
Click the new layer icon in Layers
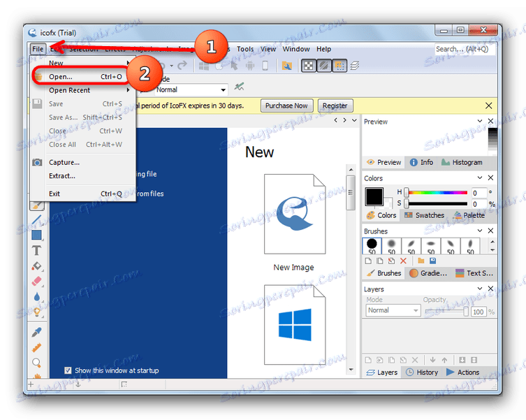coord(368,360)
